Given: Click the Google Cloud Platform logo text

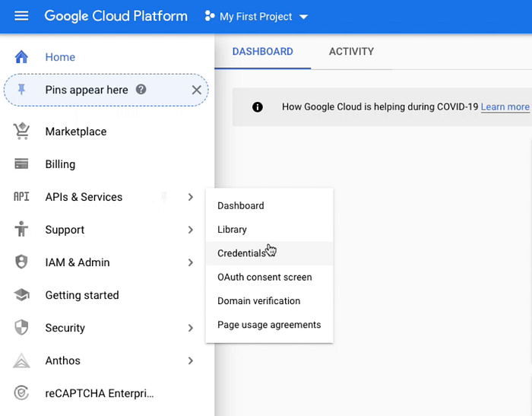Looking at the screenshot, I should (116, 16).
